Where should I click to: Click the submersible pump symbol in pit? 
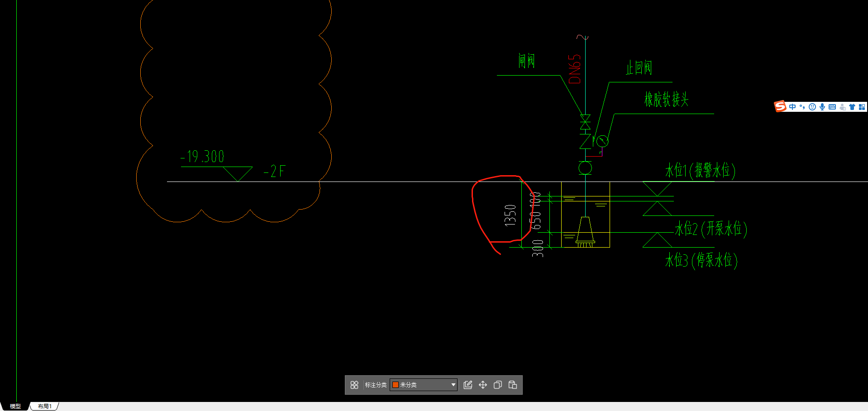585,232
